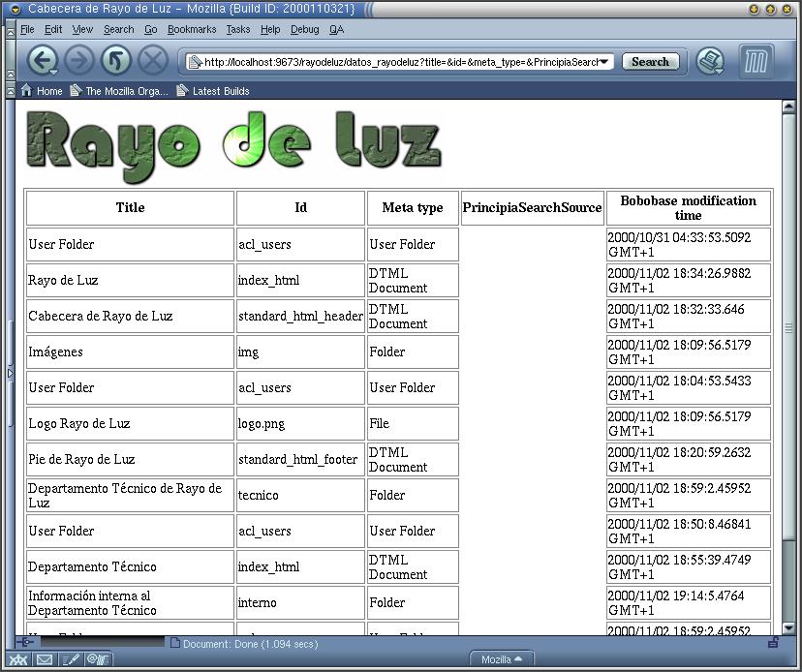The width and height of the screenshot is (802, 672).
Task: Open the Tasks menu
Action: pos(238,30)
